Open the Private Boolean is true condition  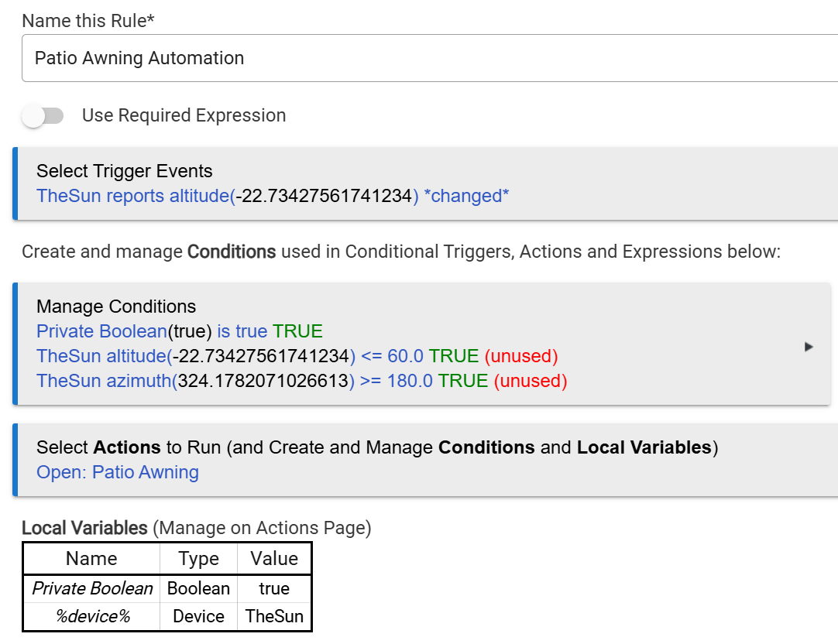pyautogui.click(x=180, y=331)
